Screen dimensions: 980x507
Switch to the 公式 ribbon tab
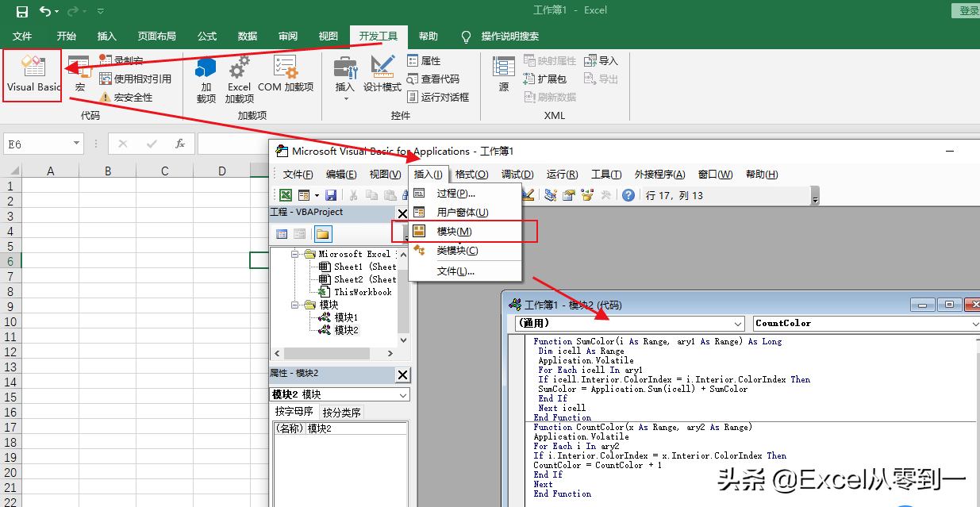coord(207,36)
